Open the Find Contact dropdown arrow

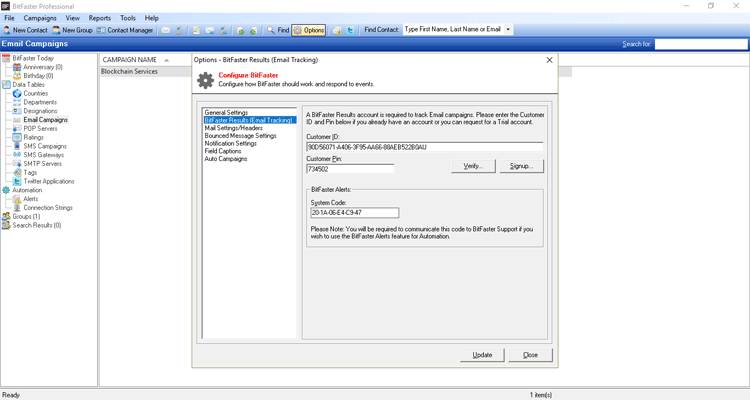[x=508, y=30]
